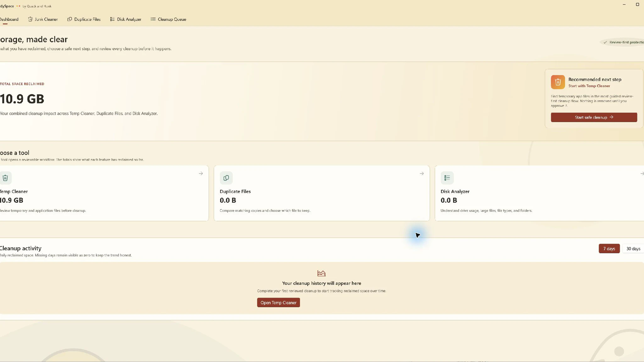This screenshot has width=644, height=362.
Task: Click 'Your cleanup history will appear here' text
Action: [321, 283]
